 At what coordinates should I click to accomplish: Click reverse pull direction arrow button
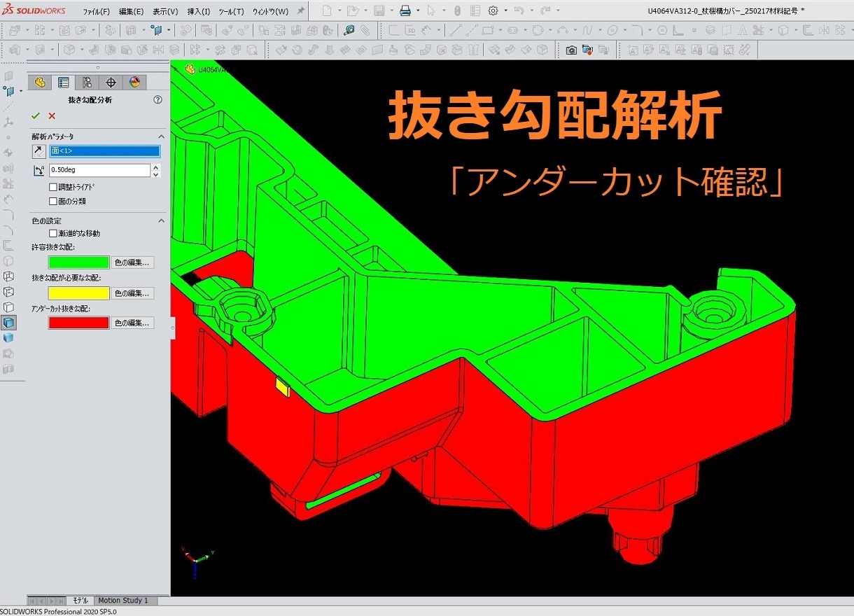point(38,151)
